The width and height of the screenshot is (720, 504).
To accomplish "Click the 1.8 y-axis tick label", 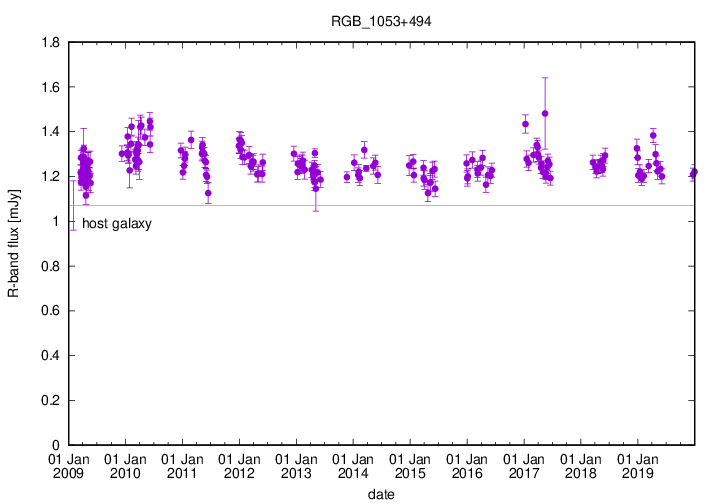I will click(50, 42).
